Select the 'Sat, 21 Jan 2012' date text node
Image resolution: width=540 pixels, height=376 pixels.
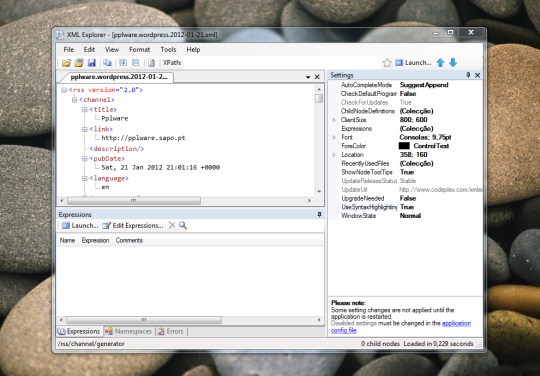point(160,168)
